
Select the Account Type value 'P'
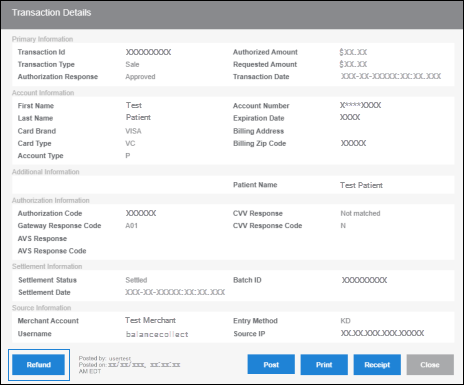point(128,156)
